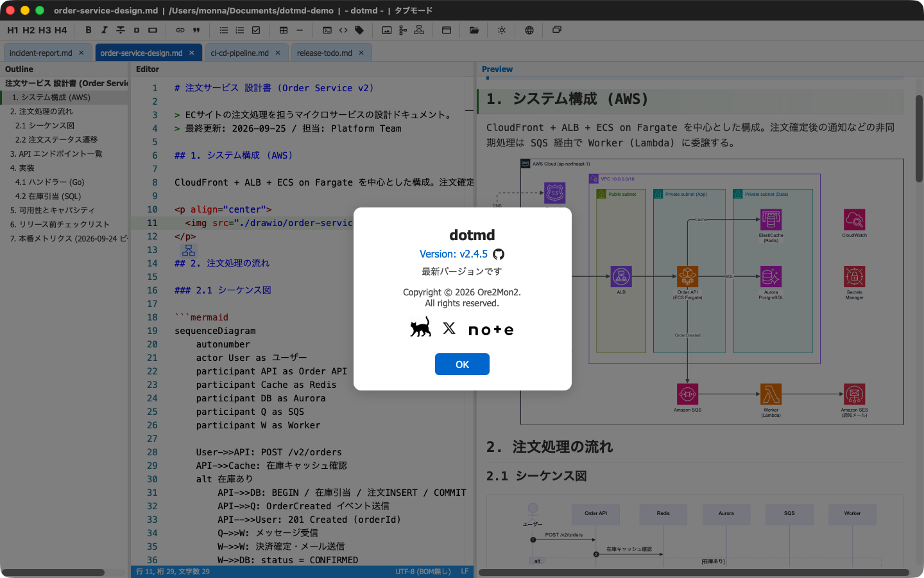Apply H2 heading format
This screenshot has width=924, height=578.
point(29,30)
